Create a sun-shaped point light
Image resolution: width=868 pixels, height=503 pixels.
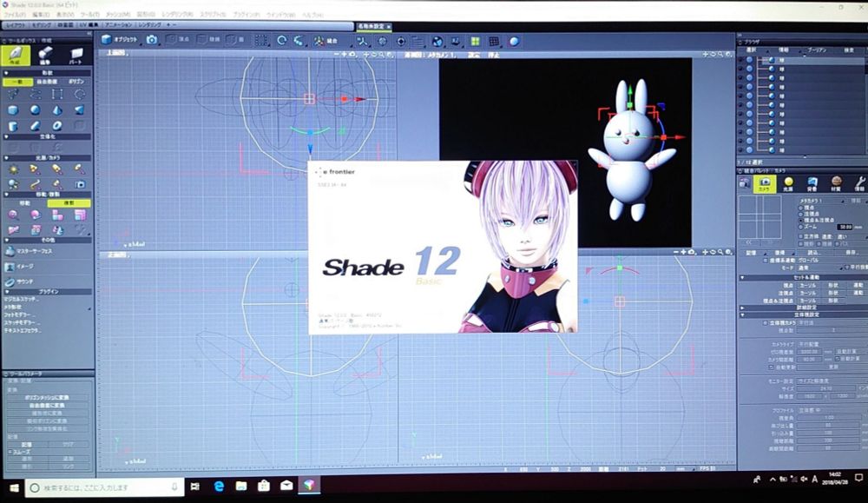[13, 169]
